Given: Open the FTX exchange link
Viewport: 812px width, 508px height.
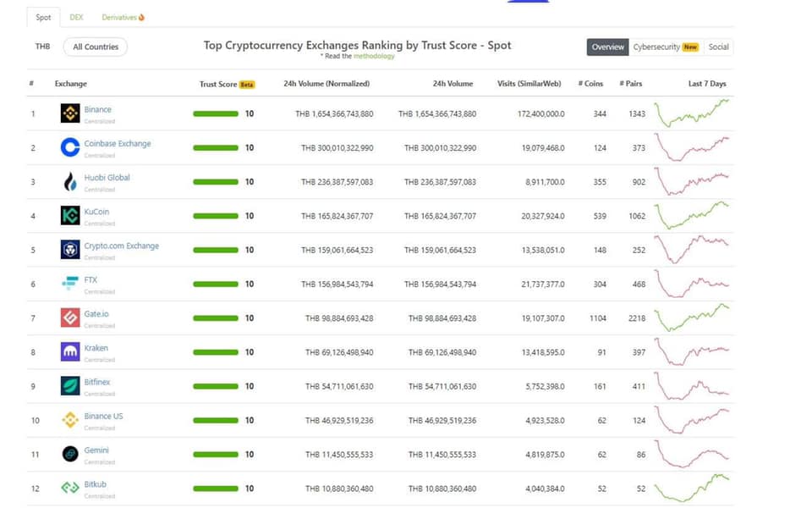Looking at the screenshot, I should point(91,280).
